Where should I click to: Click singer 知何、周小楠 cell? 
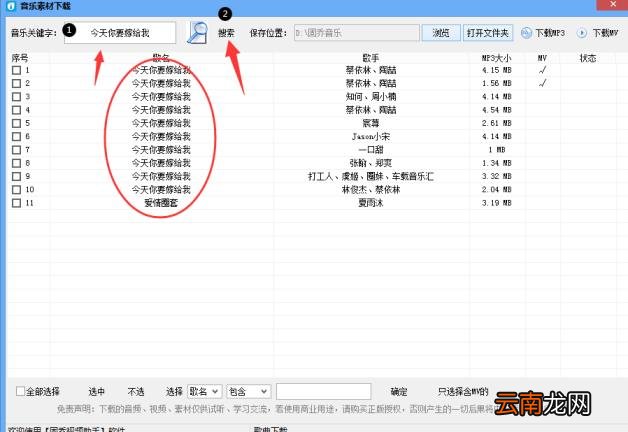coord(371,97)
